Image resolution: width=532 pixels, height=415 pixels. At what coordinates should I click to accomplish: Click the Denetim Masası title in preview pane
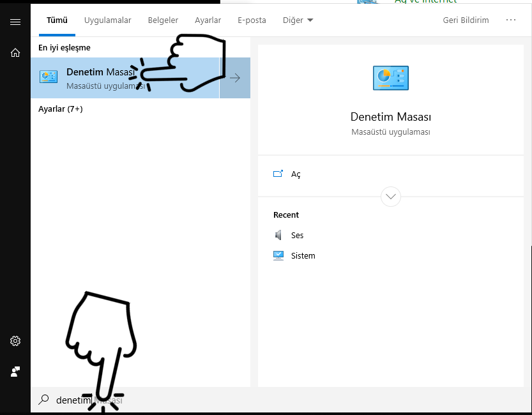[x=390, y=117]
